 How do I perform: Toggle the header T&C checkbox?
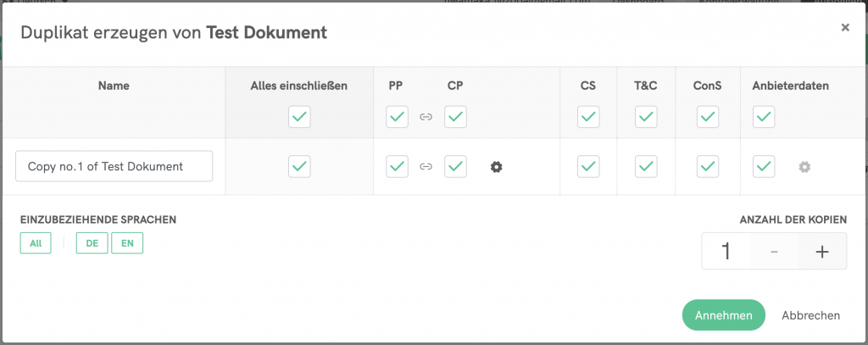click(646, 116)
